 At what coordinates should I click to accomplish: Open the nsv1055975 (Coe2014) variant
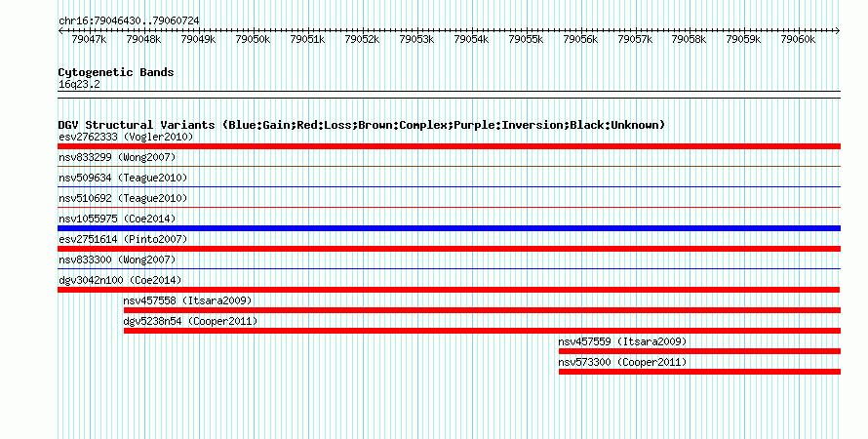click(x=117, y=219)
